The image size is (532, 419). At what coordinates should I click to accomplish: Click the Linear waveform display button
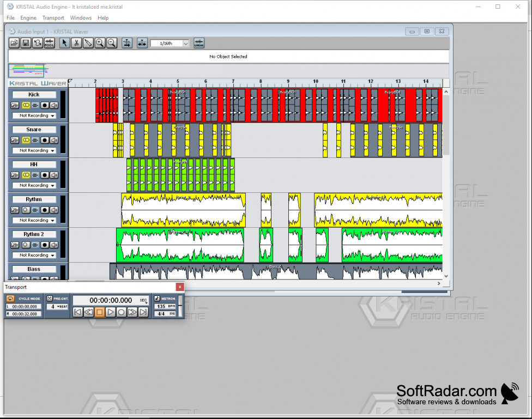(199, 43)
